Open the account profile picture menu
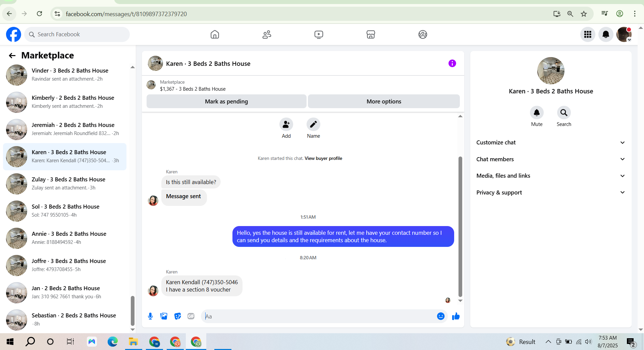 pyautogui.click(x=624, y=34)
